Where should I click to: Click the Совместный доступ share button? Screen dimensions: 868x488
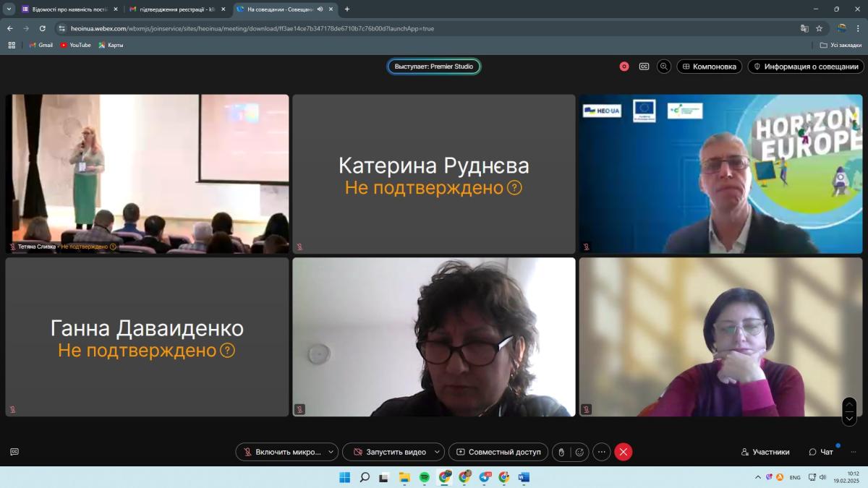(x=498, y=452)
